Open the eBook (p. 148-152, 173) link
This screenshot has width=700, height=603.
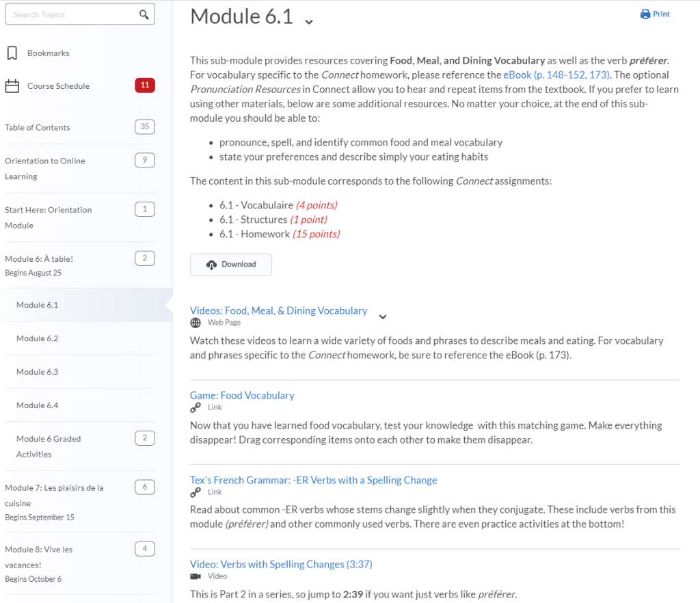pos(556,75)
